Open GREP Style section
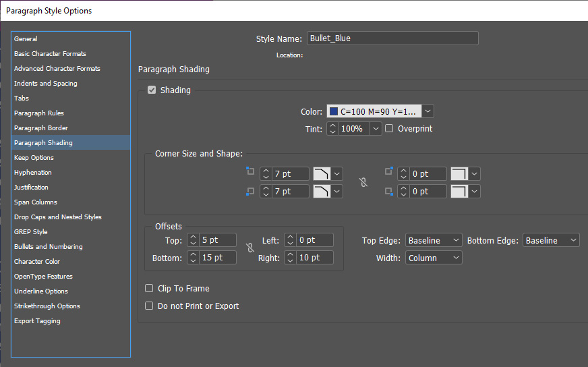This screenshot has height=367, width=588. (x=71, y=231)
